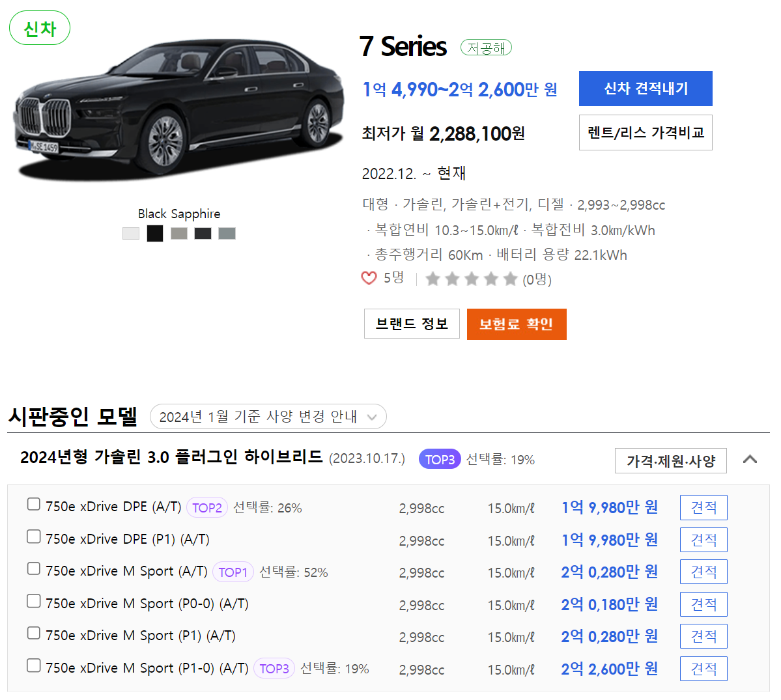This screenshot has width=781, height=700.
Task: Click the 2024년형 가솔린 3.0 플러그인 하이브리드 heading
Action: pyautogui.click(x=171, y=457)
